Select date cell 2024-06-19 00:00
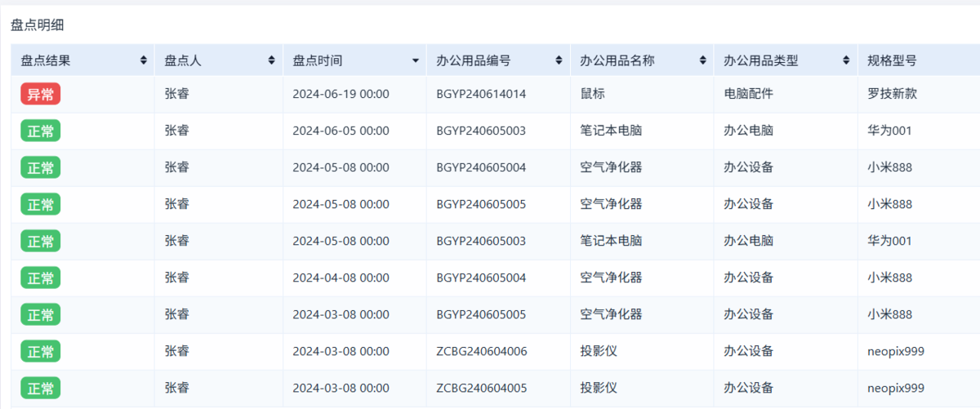980x409 pixels. click(341, 94)
